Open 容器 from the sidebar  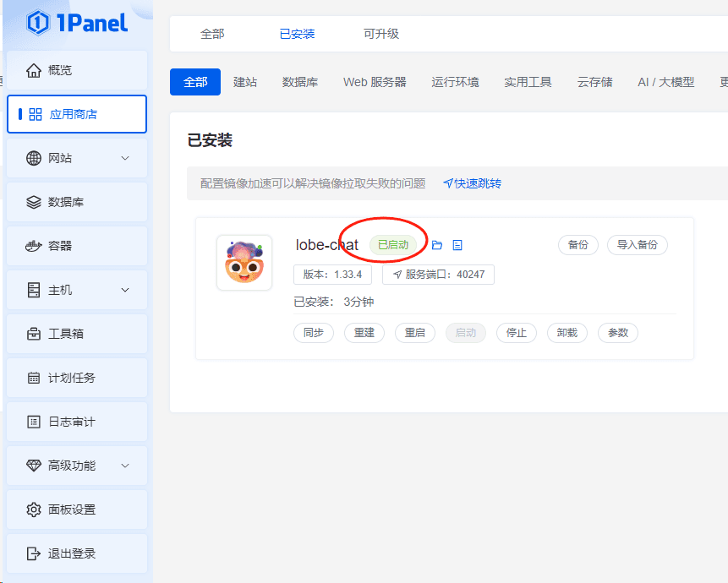click(x=76, y=246)
